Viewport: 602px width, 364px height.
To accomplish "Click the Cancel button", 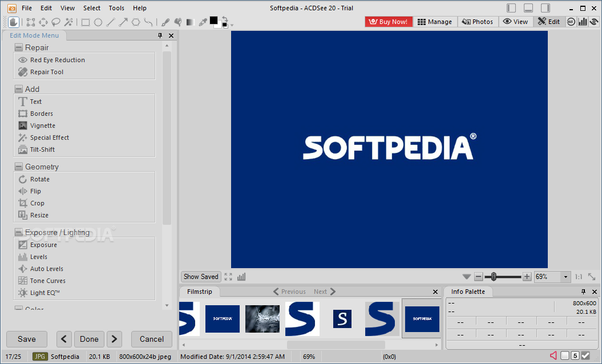I will [x=152, y=339].
